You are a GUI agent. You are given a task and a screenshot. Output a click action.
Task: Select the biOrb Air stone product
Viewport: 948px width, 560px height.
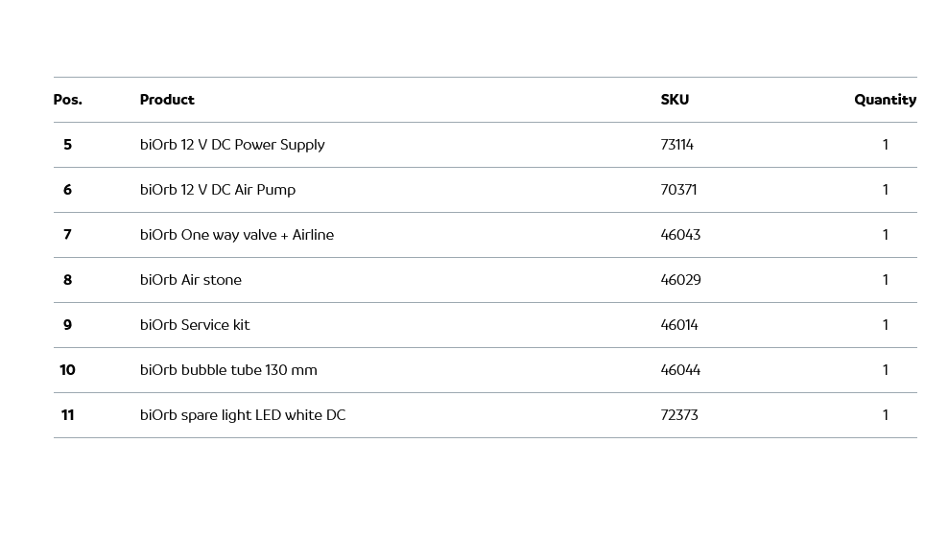[x=191, y=280]
